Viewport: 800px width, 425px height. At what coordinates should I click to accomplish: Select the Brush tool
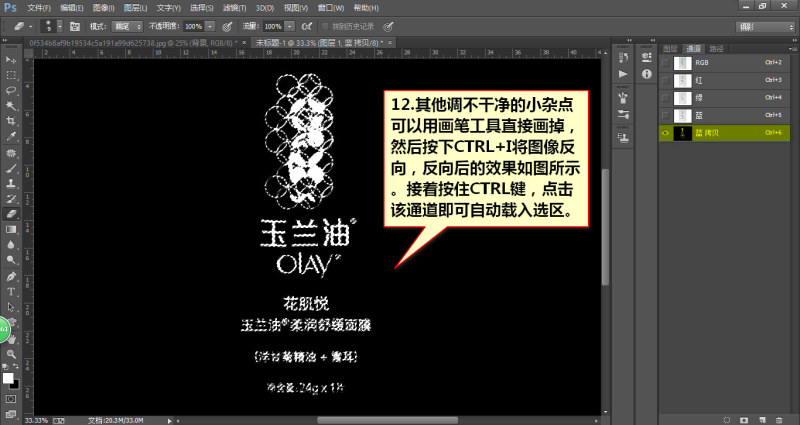coord(11,168)
